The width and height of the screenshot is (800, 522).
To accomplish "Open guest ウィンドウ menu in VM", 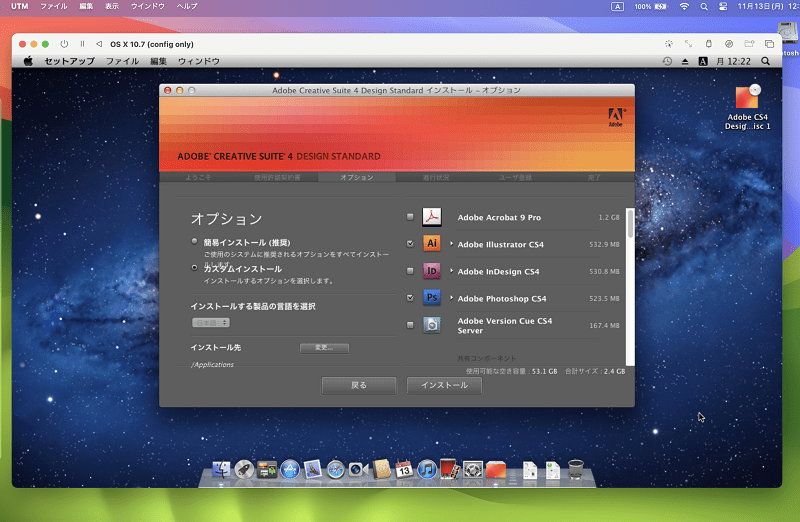I will [198, 61].
